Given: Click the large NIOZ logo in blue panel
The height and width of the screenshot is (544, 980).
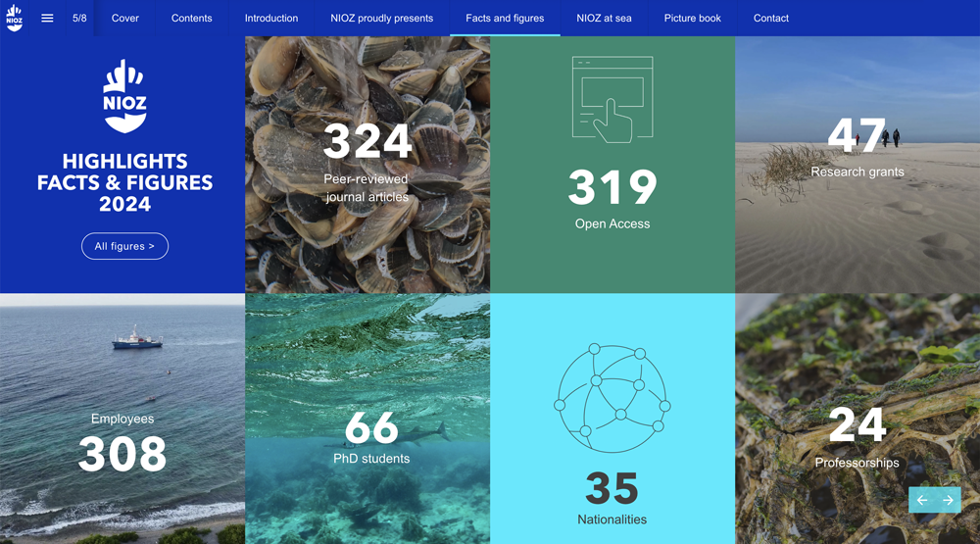Looking at the screenshot, I should tap(124, 96).
